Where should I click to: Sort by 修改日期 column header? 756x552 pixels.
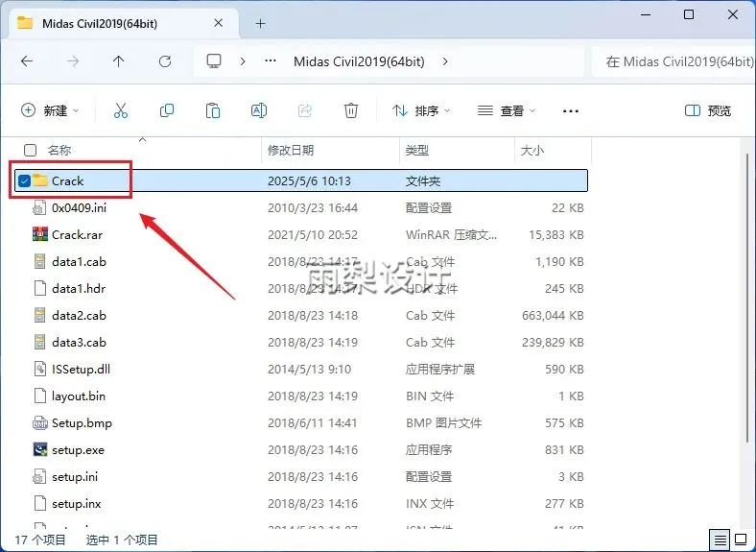pyautogui.click(x=291, y=150)
